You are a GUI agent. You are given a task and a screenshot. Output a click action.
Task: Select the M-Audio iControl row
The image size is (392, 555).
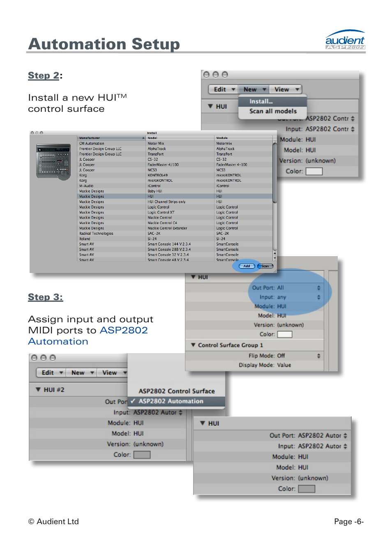pos(175,186)
